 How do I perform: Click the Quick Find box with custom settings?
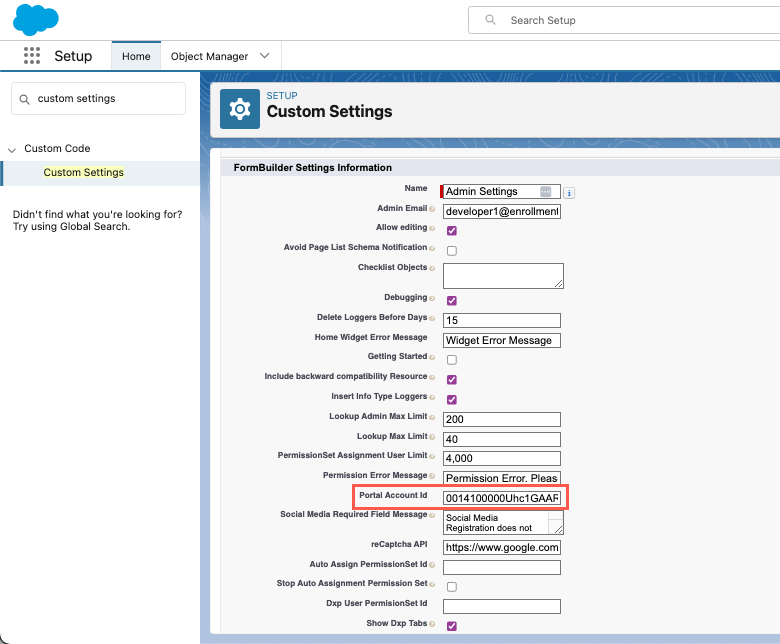point(98,99)
